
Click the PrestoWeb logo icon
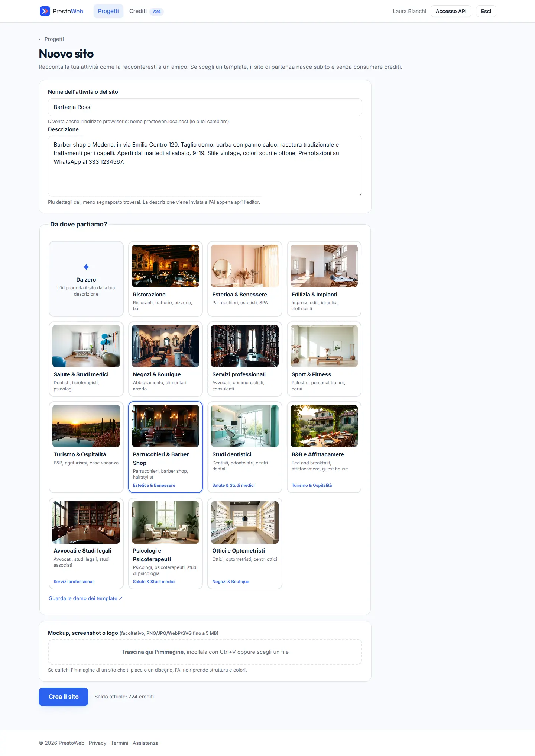click(45, 11)
